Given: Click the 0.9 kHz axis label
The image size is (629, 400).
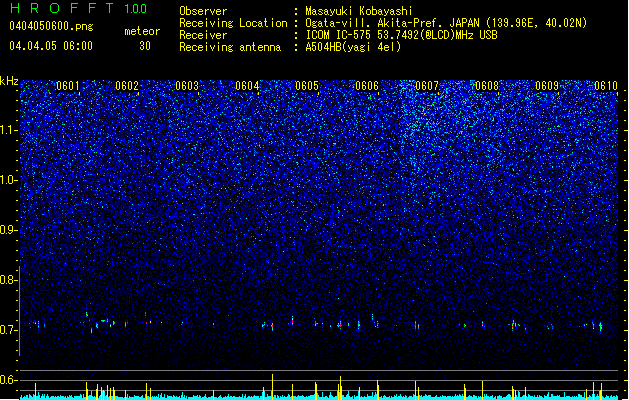Looking at the screenshot, I should coord(9,230).
